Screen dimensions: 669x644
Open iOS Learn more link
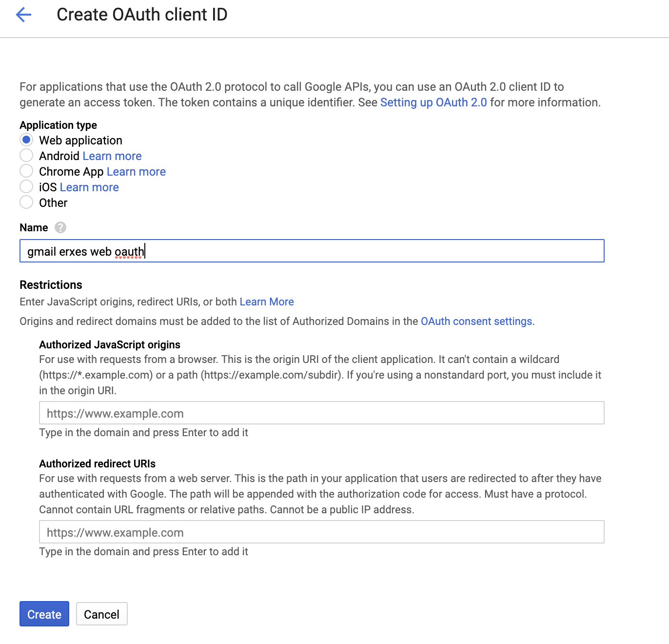89,187
